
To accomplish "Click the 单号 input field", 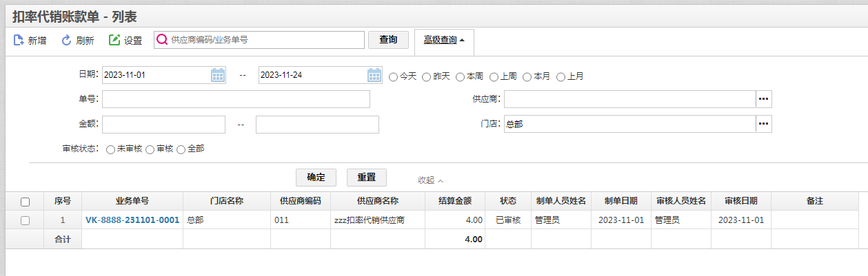I will pyautogui.click(x=236, y=99).
